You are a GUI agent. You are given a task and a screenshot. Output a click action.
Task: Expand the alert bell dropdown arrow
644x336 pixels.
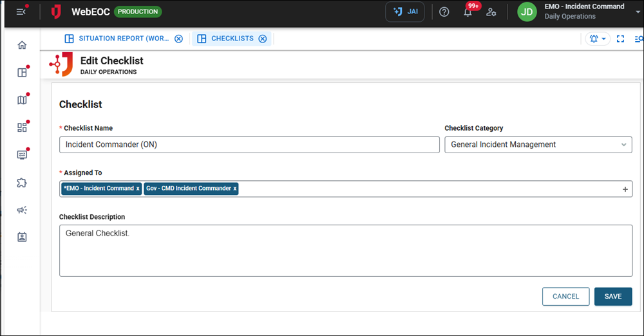coord(604,39)
